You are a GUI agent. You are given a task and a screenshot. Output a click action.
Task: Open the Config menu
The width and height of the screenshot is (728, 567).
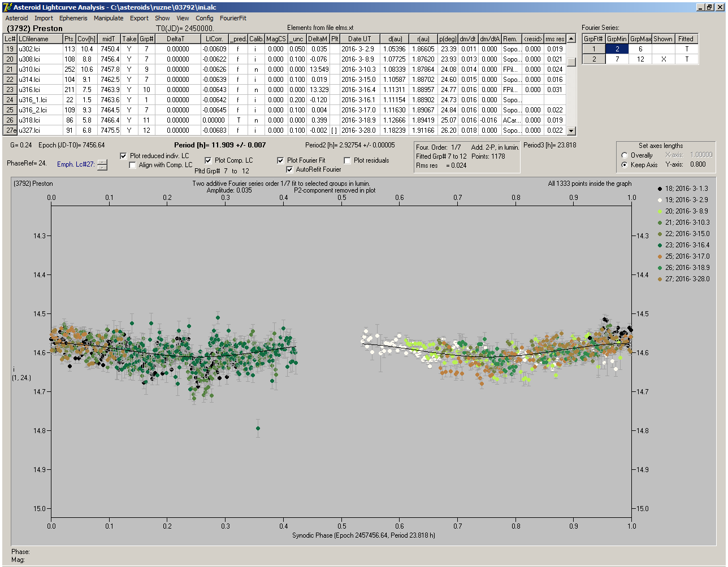point(205,18)
